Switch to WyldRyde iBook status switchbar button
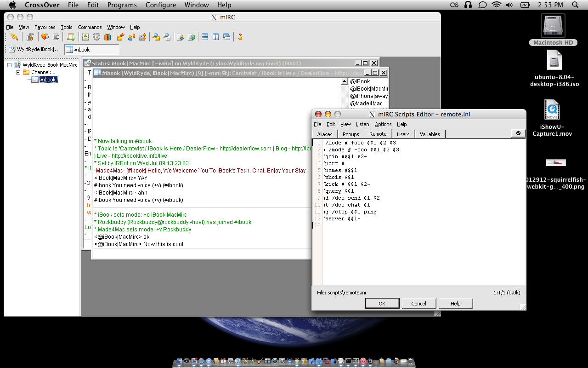Image resolution: width=588 pixels, height=368 pixels. (x=34, y=49)
